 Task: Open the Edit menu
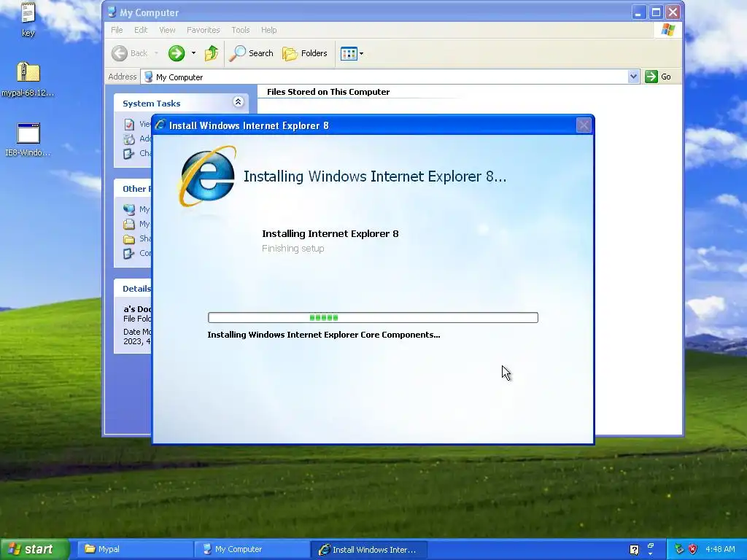[x=141, y=30]
